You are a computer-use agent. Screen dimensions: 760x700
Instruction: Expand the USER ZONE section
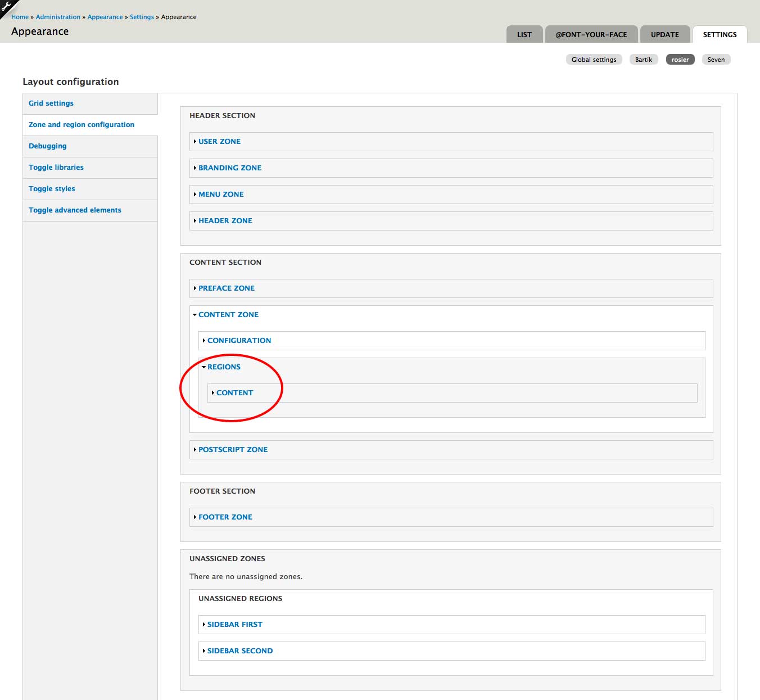pyautogui.click(x=219, y=141)
